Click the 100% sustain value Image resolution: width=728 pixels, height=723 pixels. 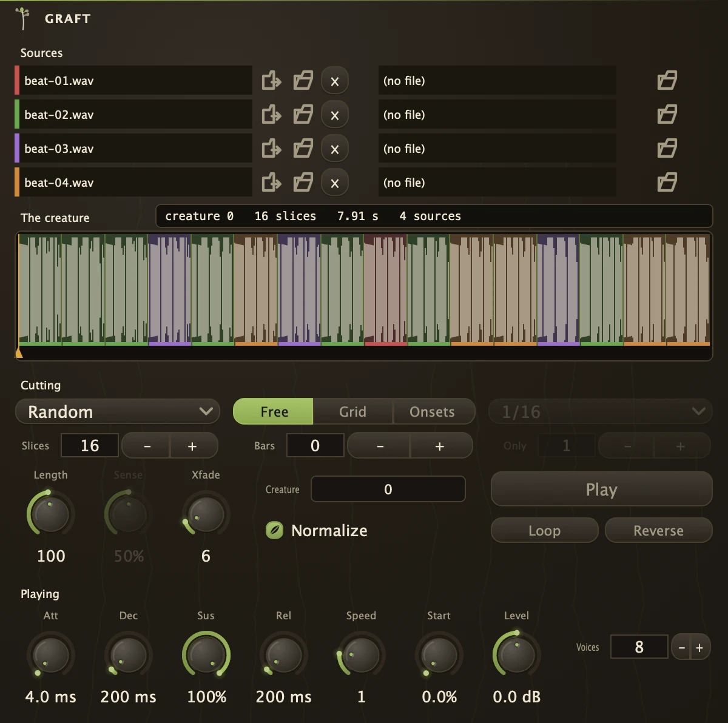click(x=206, y=697)
